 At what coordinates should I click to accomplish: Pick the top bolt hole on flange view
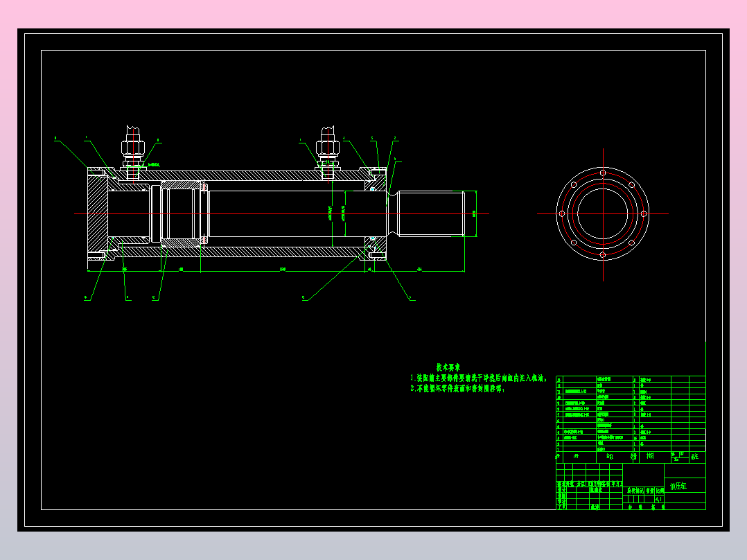[x=603, y=173]
